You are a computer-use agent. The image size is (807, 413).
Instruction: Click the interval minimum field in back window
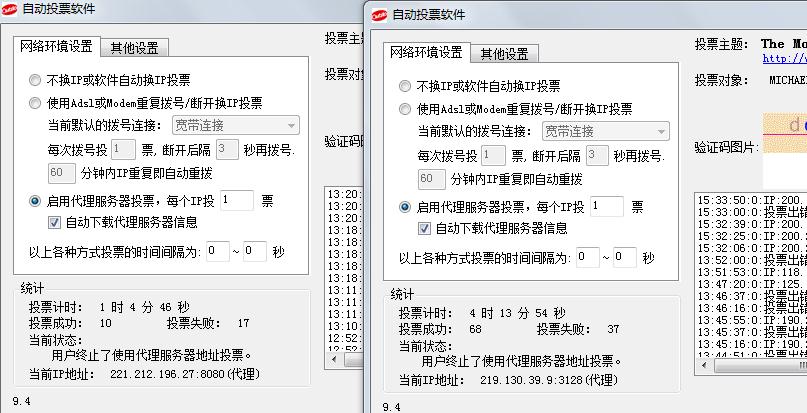point(218,251)
